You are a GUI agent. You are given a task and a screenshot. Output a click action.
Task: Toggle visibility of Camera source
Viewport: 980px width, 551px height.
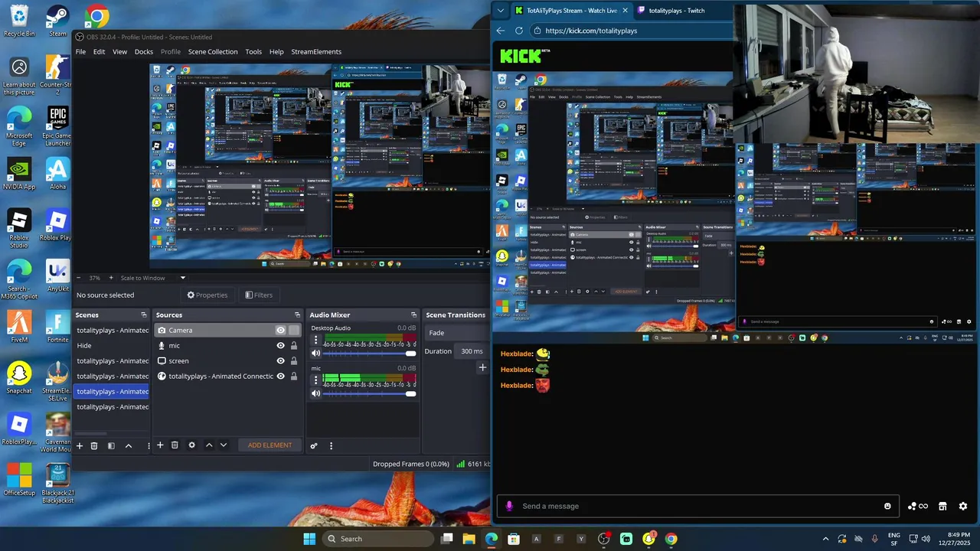pos(280,330)
